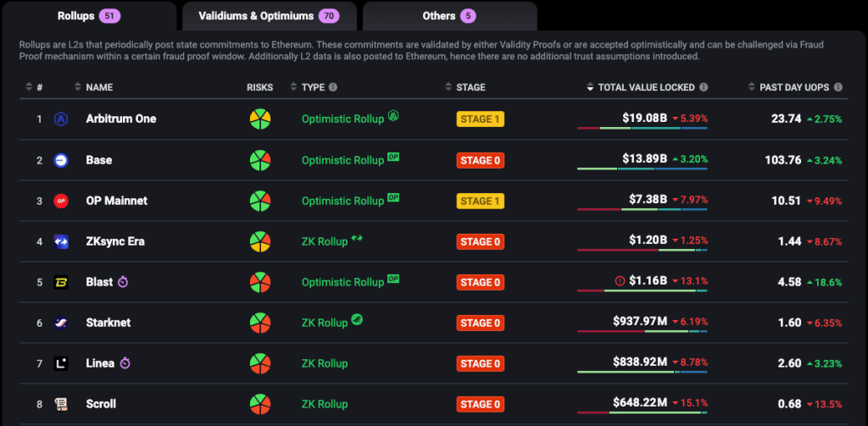This screenshot has width=868, height=426.
Task: Click the Blast yellow logo icon
Action: 61,282
